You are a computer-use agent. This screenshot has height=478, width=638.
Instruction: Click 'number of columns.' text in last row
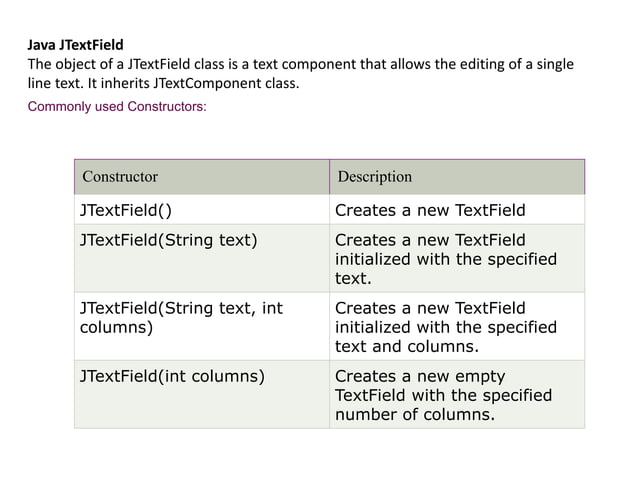414,414
